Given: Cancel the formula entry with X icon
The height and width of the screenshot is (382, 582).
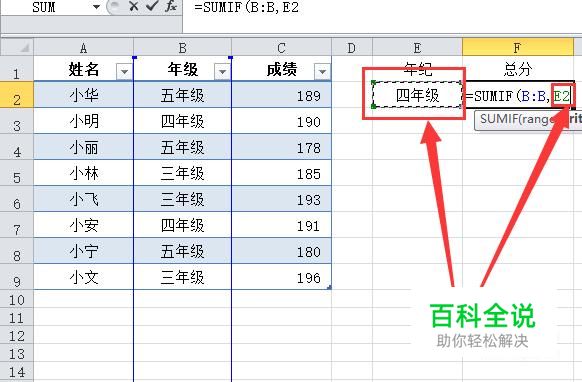Looking at the screenshot, I should 133,6.
